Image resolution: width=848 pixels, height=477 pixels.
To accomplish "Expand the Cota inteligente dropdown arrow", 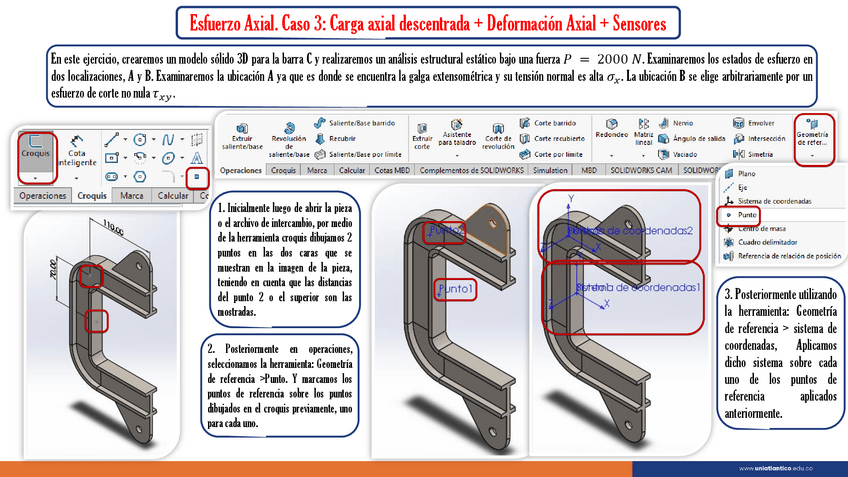I will [x=76, y=177].
